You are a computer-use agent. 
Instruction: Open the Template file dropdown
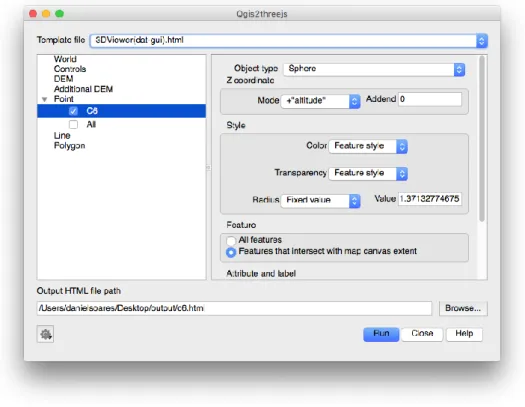pyautogui.click(x=289, y=40)
